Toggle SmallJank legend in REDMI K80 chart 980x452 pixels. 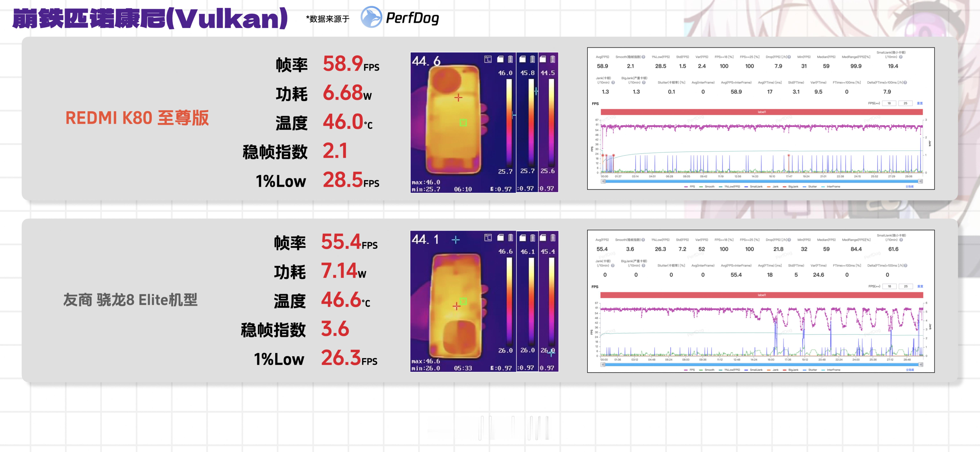point(753,187)
